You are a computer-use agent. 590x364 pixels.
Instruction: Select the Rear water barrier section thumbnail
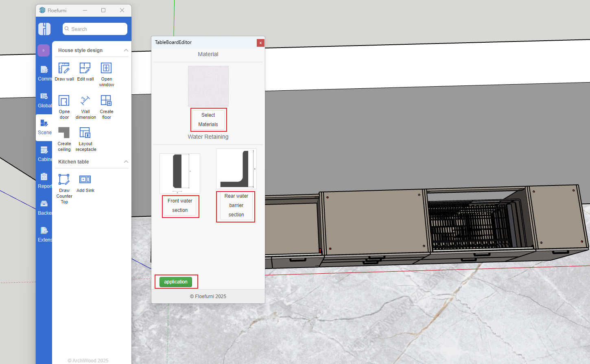[x=236, y=168]
